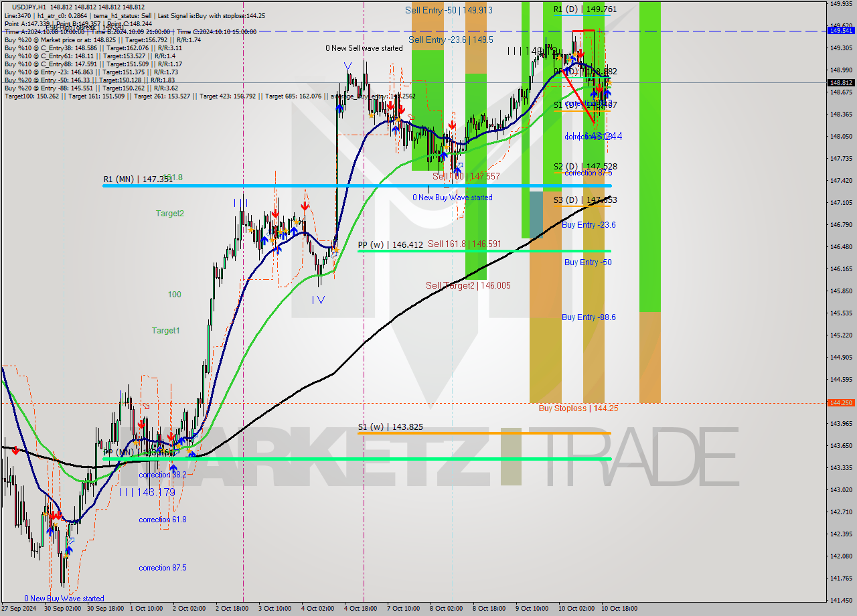The height and width of the screenshot is (616, 857).
Task: Select the correction 38.2 label
Action: pyautogui.click(x=163, y=475)
